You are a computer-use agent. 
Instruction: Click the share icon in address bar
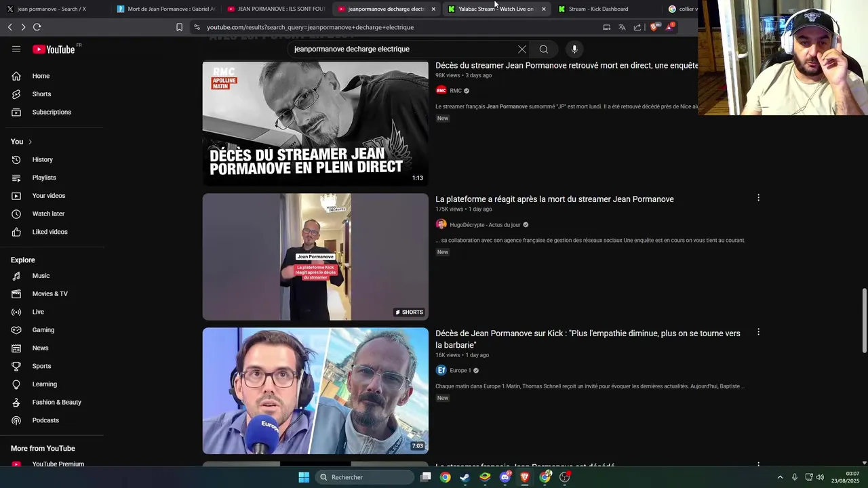637,27
